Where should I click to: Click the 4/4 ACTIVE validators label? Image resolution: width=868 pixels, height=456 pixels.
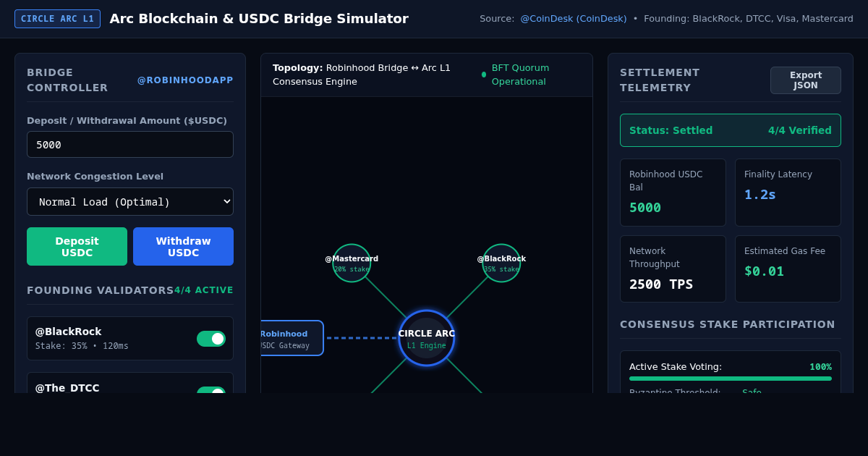click(204, 290)
